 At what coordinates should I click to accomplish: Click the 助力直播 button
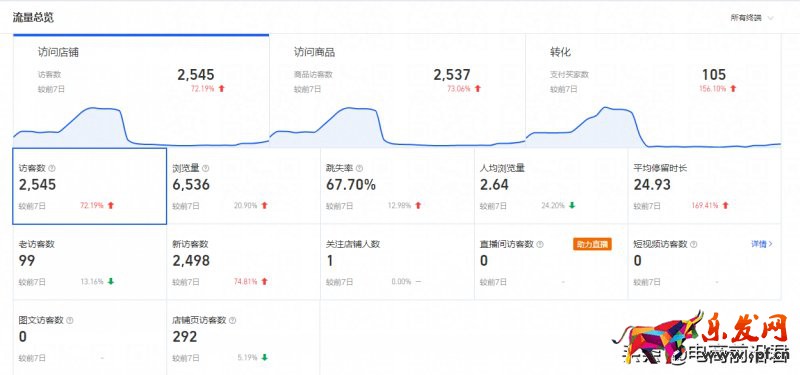tap(592, 244)
